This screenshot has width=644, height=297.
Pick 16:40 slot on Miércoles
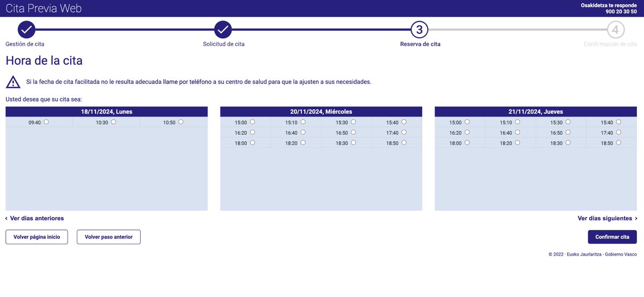pyautogui.click(x=303, y=132)
